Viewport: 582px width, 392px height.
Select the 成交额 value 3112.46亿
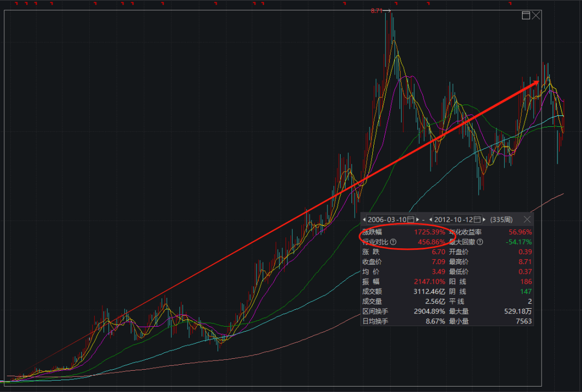pyautogui.click(x=429, y=291)
